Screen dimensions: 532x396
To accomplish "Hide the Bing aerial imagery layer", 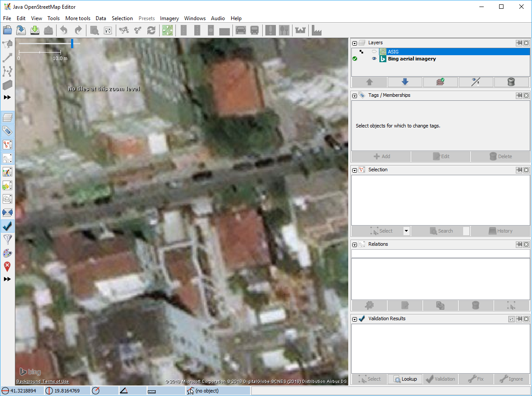I will click(x=374, y=59).
